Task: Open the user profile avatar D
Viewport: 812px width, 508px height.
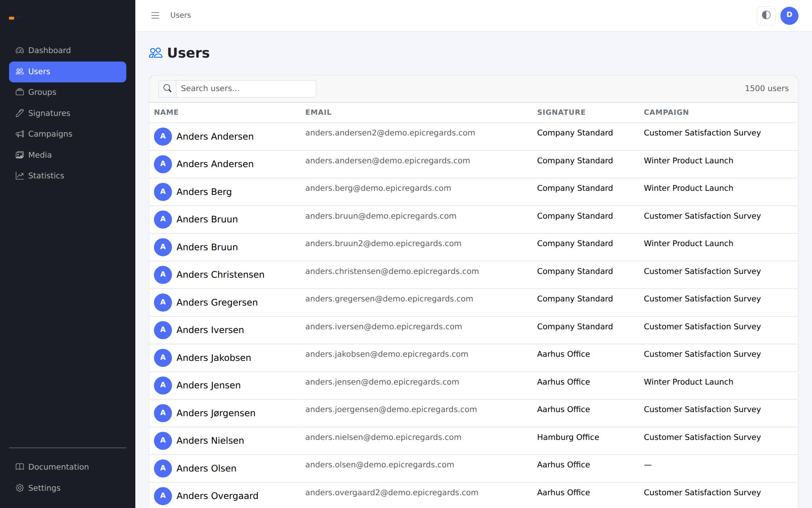Action: coord(789,15)
